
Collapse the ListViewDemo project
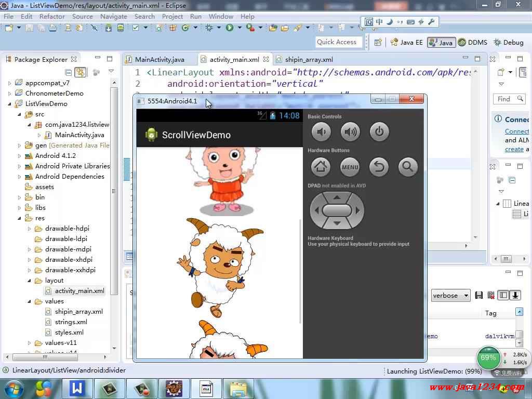(x=9, y=104)
